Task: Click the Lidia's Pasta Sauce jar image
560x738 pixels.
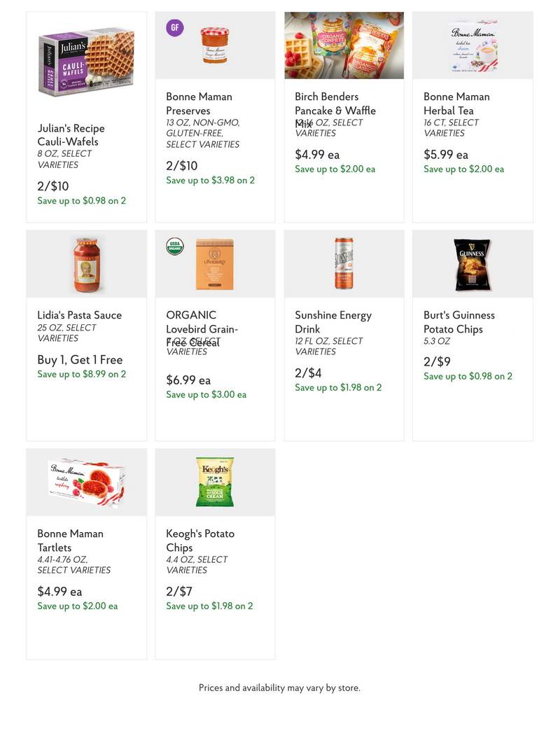Action: (x=87, y=264)
